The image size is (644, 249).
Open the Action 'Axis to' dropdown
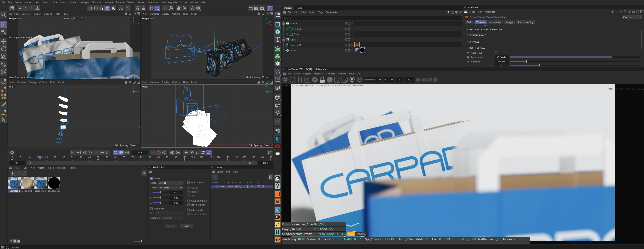coord(171,183)
